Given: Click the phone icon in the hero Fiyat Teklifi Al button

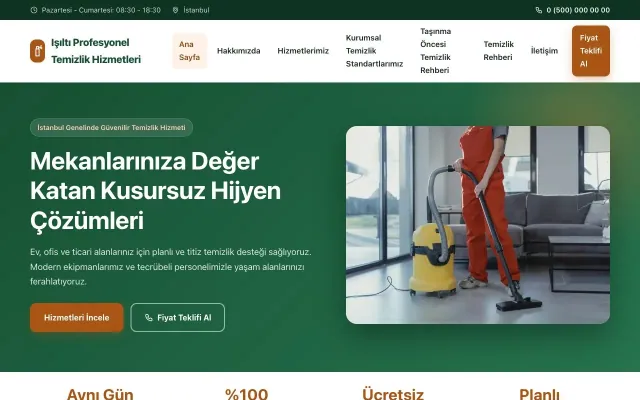Looking at the screenshot, I should click(x=149, y=318).
